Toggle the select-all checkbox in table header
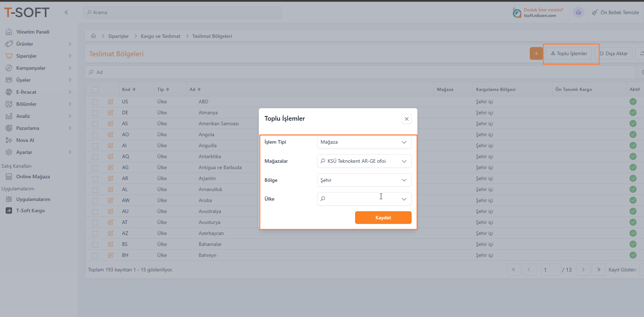The image size is (644, 317). (x=95, y=90)
